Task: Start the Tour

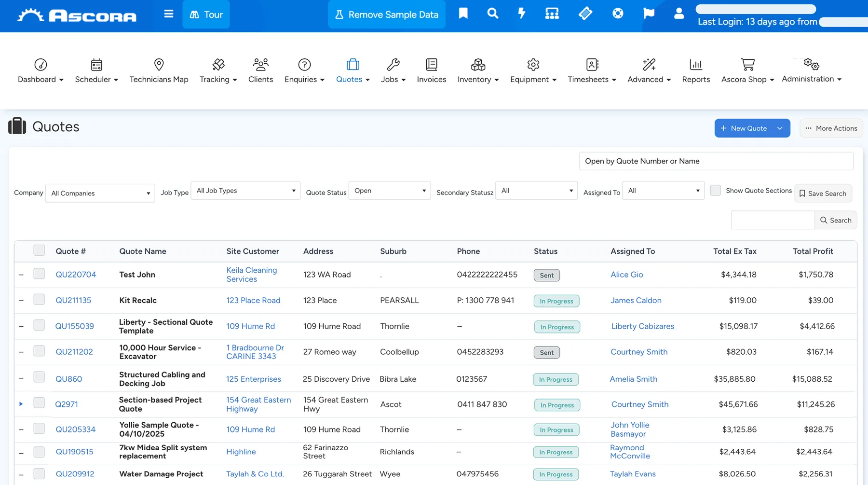Action: 206,14
